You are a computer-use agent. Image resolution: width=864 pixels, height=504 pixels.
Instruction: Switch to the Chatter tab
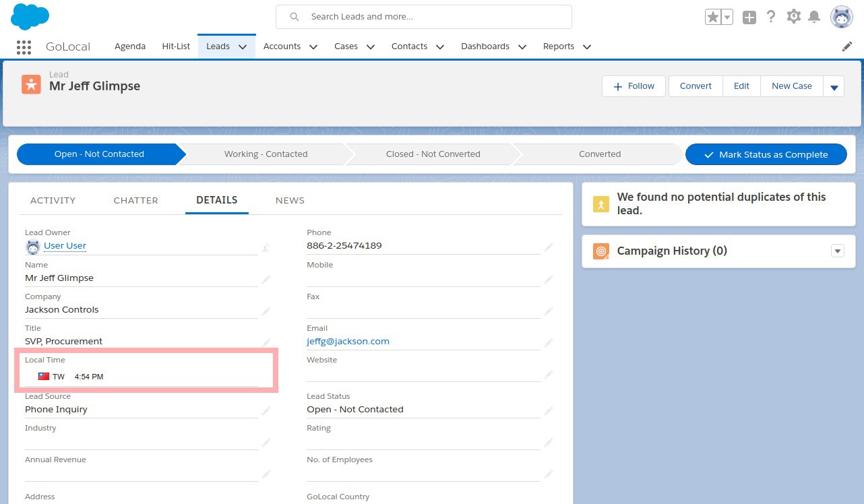pos(135,200)
